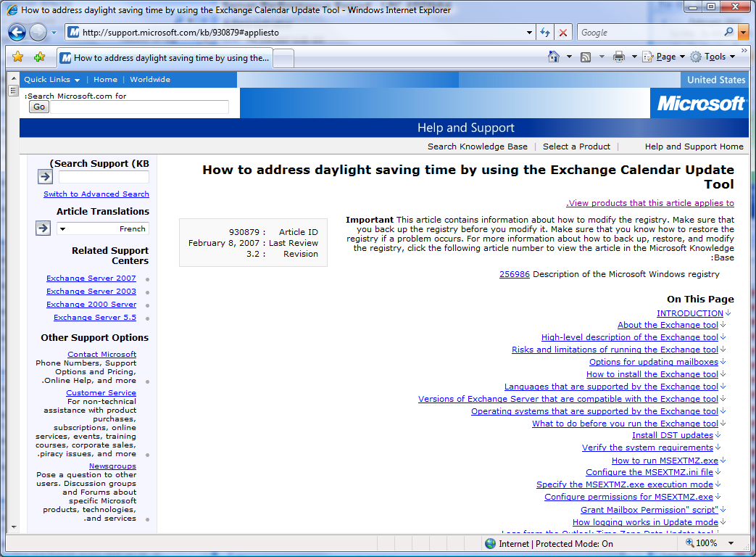Click the Worldwide link

(150, 80)
